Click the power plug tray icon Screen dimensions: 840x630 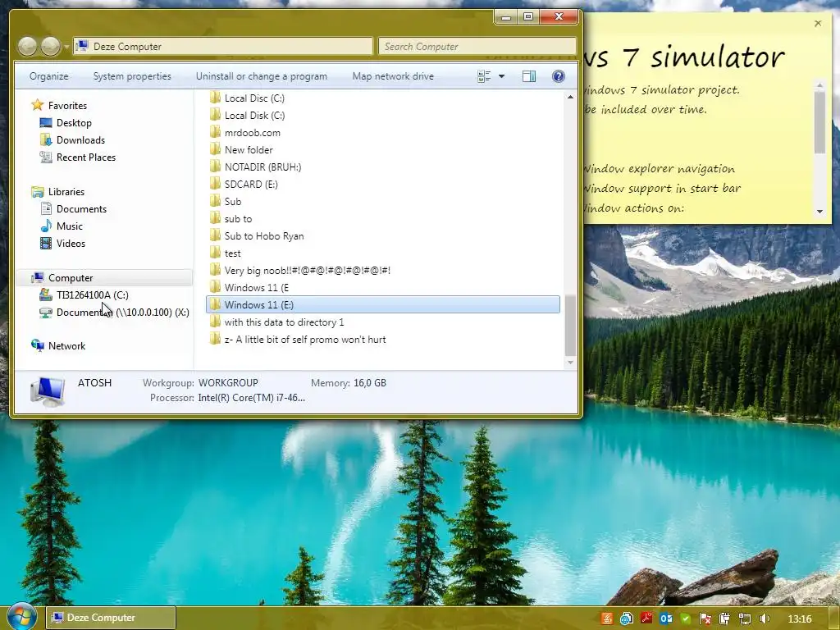724,619
